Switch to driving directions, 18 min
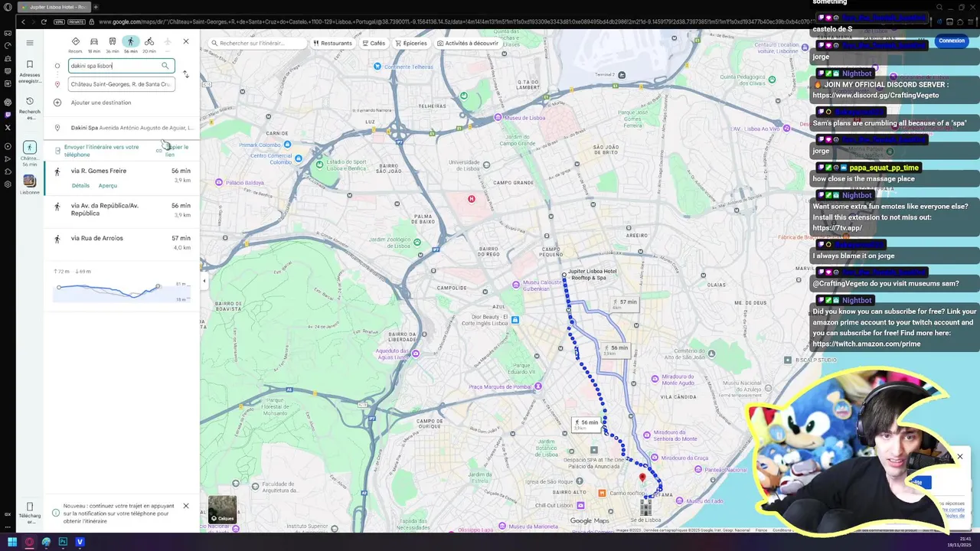Screen dimensions: 980x551 93,44
